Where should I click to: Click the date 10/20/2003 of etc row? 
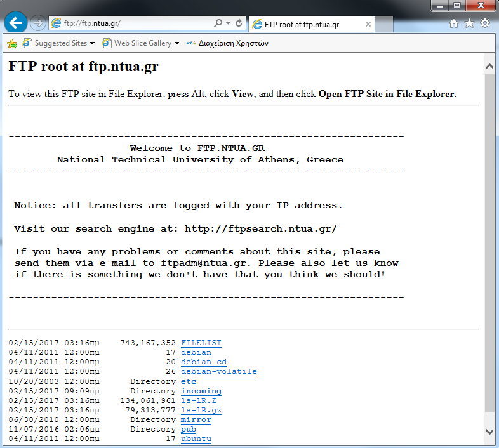(x=34, y=381)
